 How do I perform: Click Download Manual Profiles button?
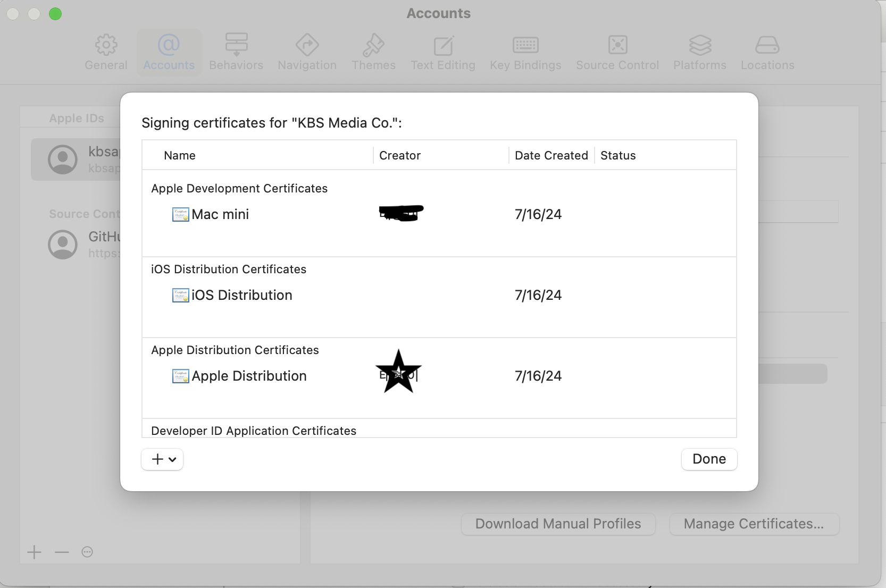click(x=558, y=524)
